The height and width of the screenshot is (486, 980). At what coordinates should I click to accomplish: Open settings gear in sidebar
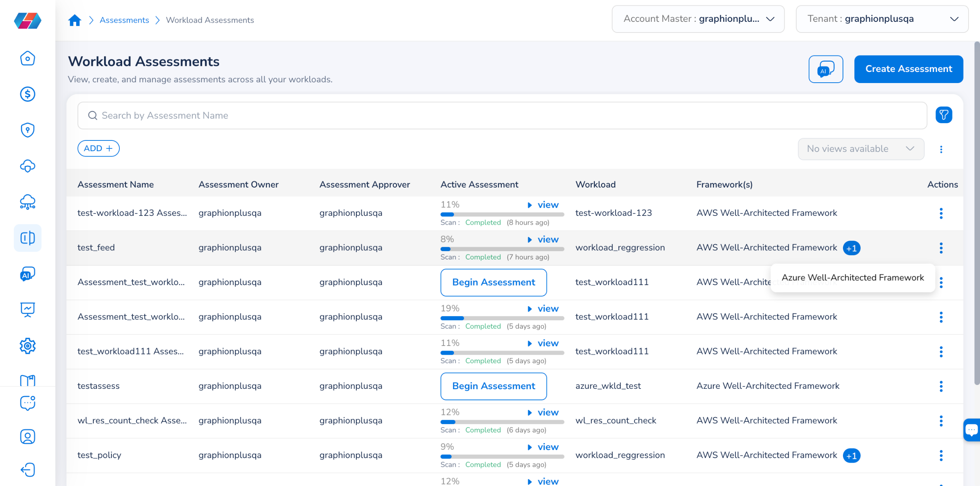(28, 346)
